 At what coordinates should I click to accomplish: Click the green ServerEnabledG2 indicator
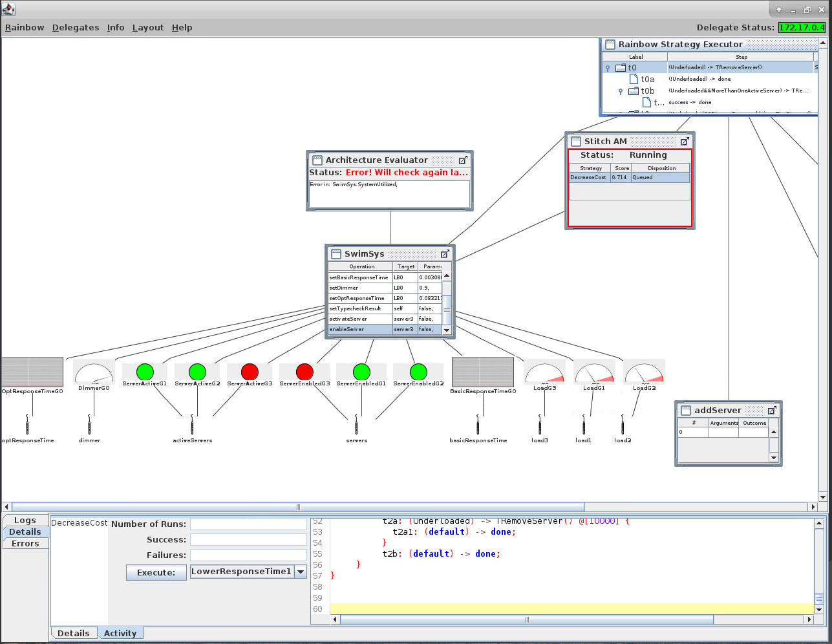[418, 372]
